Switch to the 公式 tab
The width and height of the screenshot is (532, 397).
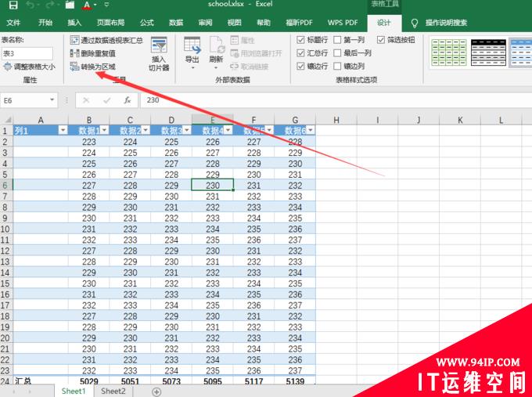[147, 23]
